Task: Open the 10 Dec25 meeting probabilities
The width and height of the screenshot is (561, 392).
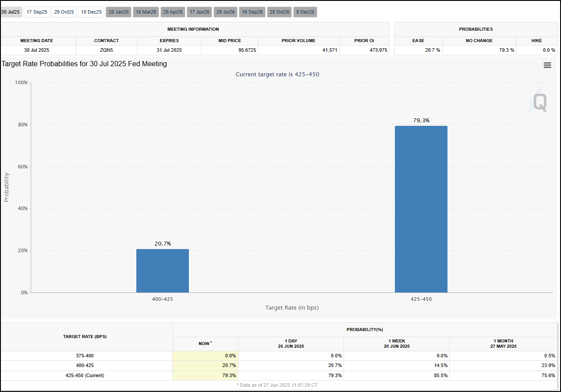Action: (91, 12)
